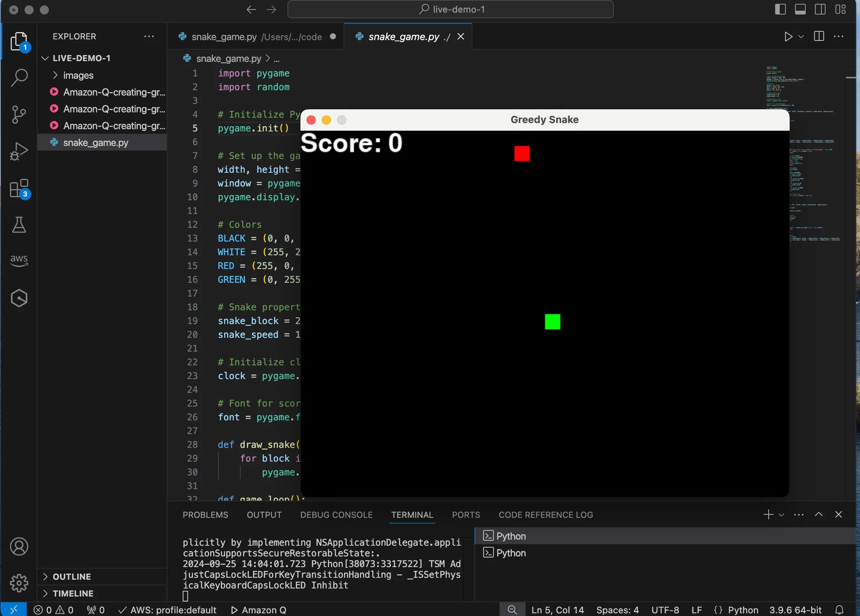Change end of line sequence LF
860x616 pixels.
(696, 610)
